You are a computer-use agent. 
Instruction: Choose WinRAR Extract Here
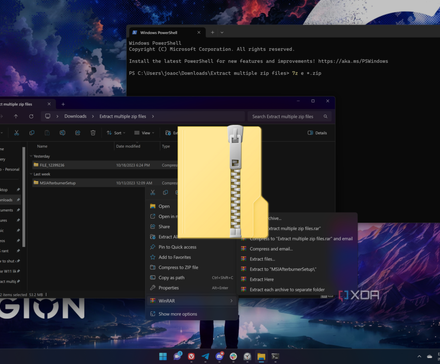[262, 279]
